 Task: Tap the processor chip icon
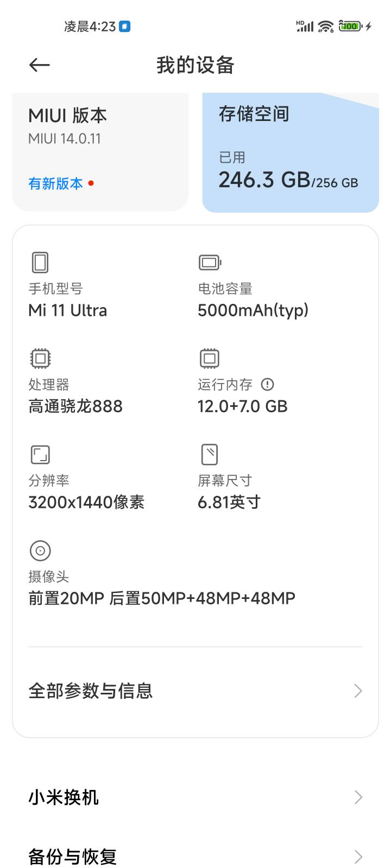pyautogui.click(x=40, y=359)
